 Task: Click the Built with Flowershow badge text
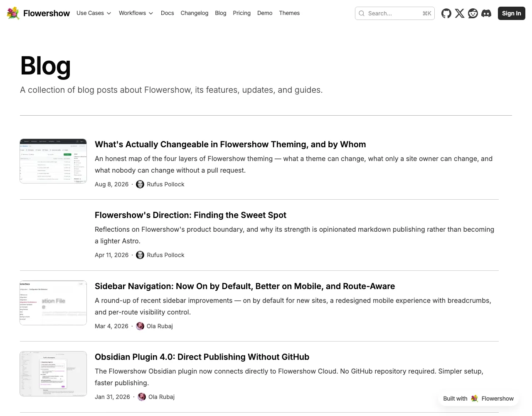click(478, 399)
